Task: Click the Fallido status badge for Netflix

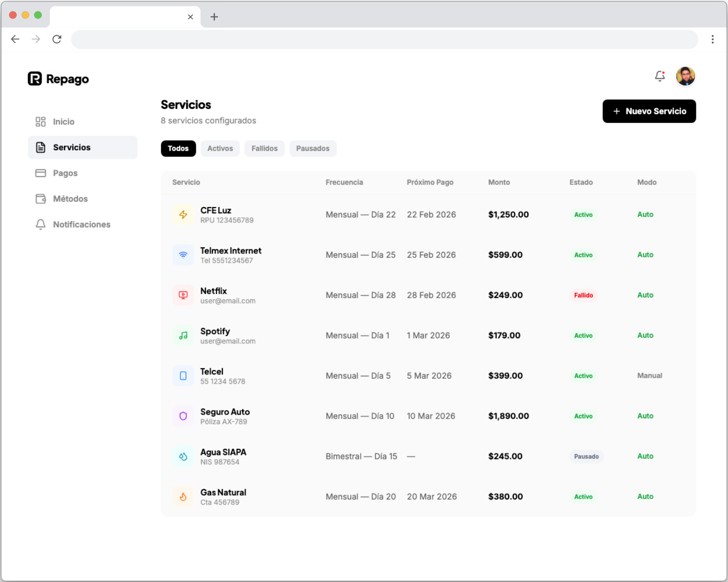Action: pos(583,295)
